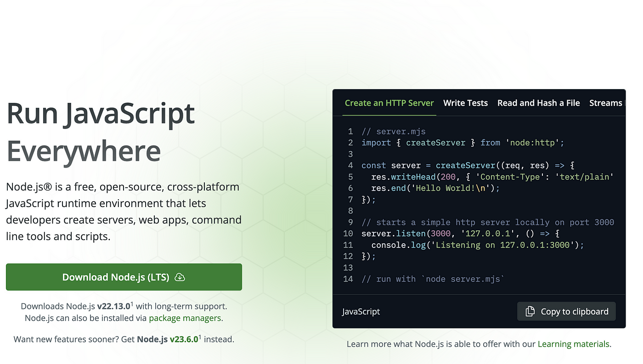Select the Streams tab
The width and height of the screenshot is (643, 364).
pyautogui.click(x=606, y=103)
